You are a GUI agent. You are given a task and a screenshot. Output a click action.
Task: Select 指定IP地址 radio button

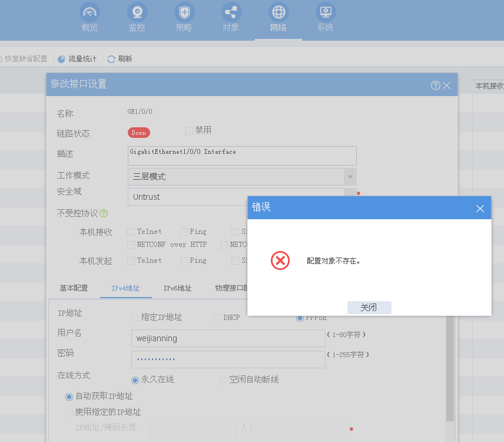(135, 318)
